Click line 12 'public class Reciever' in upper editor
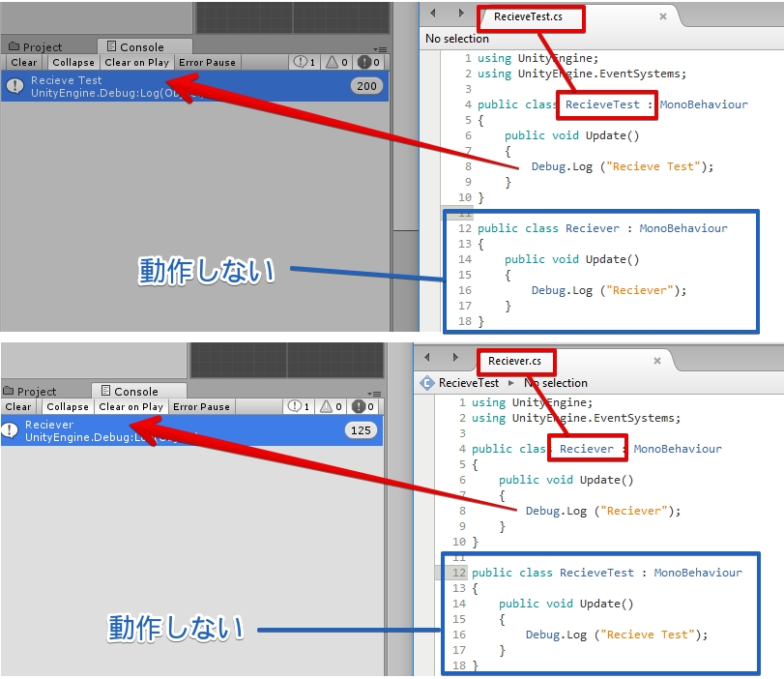The width and height of the screenshot is (784, 679). (x=602, y=228)
